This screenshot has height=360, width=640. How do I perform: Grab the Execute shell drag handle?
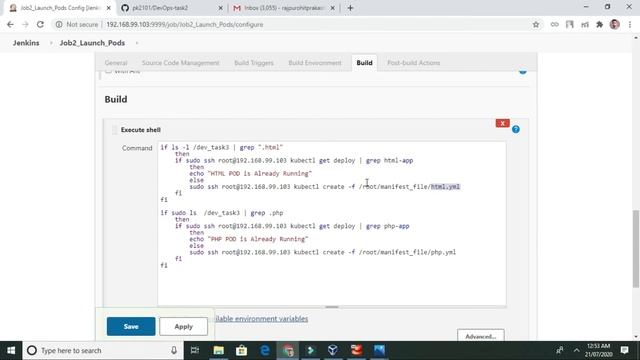pyautogui.click(x=114, y=130)
